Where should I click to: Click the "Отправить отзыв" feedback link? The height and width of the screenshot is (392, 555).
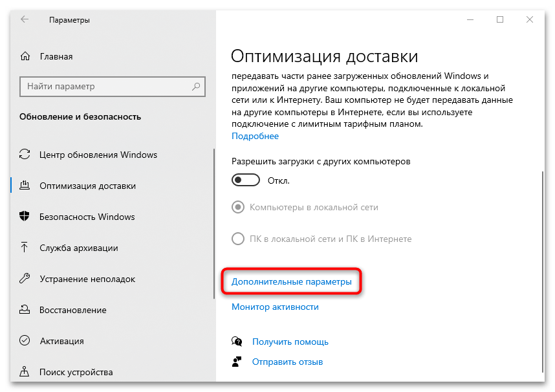point(287,362)
